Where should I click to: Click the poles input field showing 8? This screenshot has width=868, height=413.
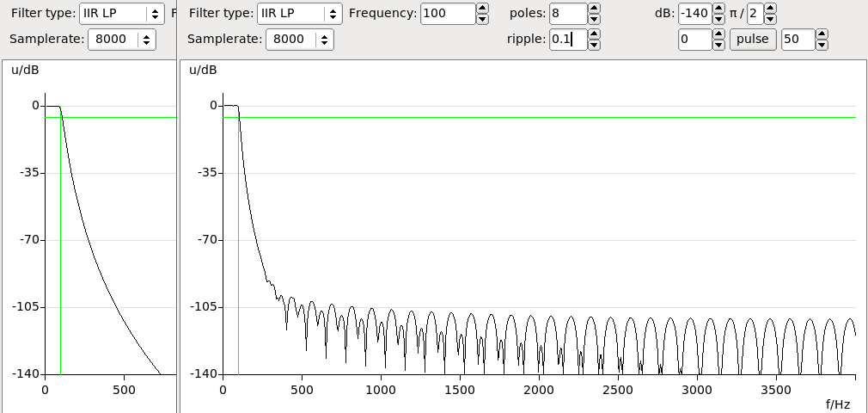[568, 13]
